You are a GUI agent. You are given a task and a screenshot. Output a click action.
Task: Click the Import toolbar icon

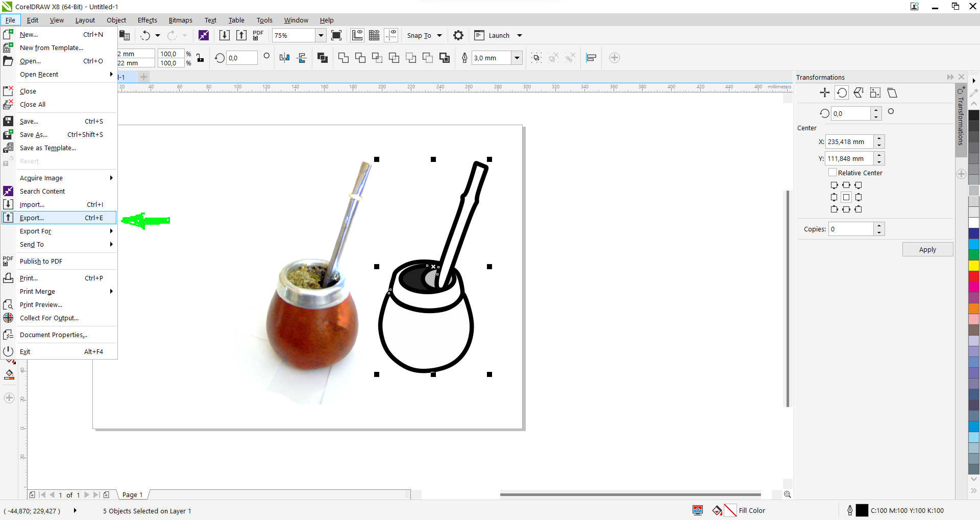point(224,35)
